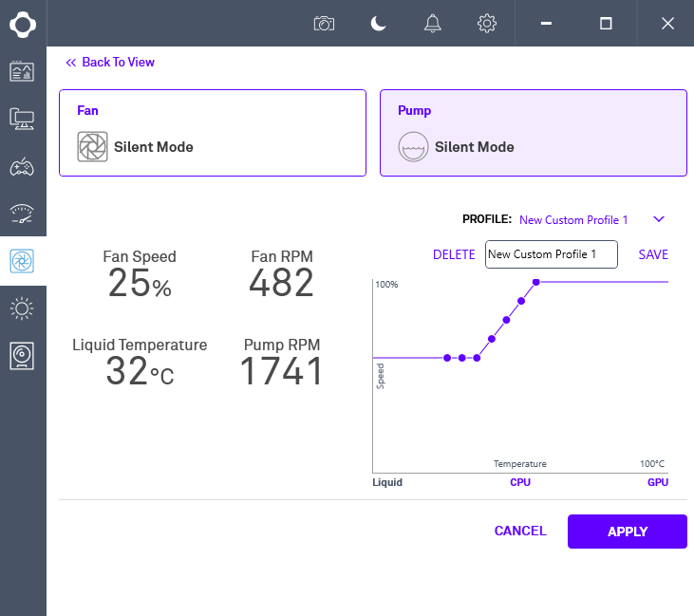694x616 pixels.
Task: Switch to the Fan Silent Mode card
Action: [212, 133]
